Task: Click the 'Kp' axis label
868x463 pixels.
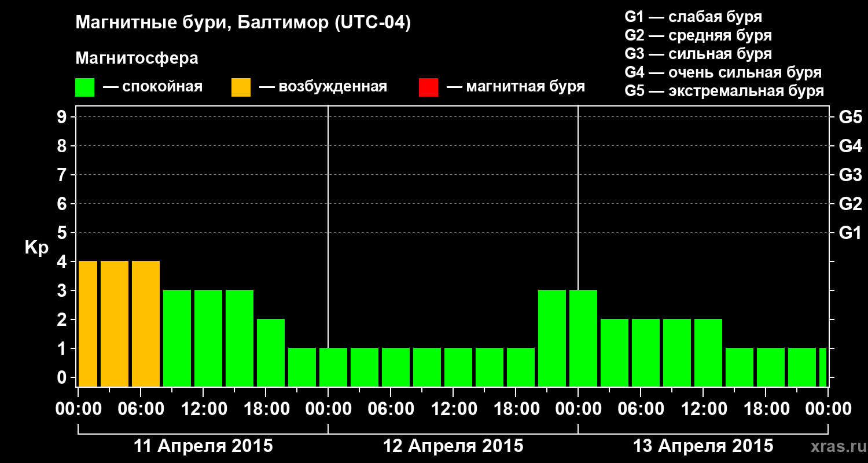Action: click(x=36, y=248)
